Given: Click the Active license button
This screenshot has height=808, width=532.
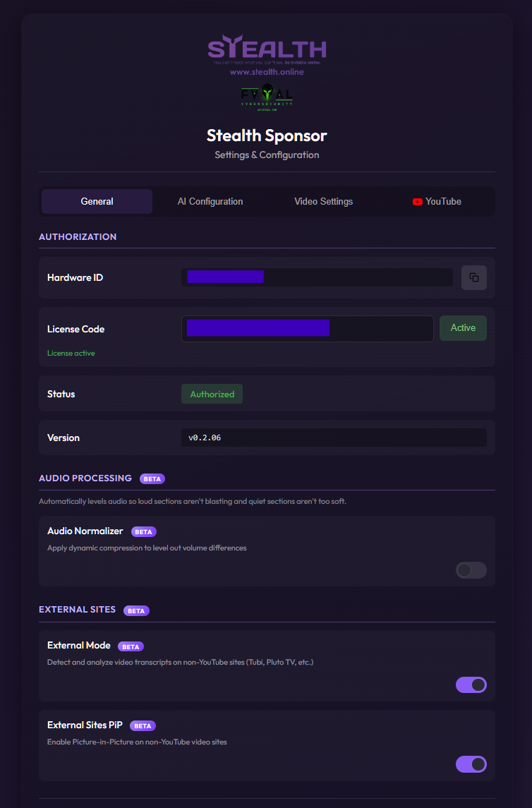Looking at the screenshot, I should [x=463, y=328].
